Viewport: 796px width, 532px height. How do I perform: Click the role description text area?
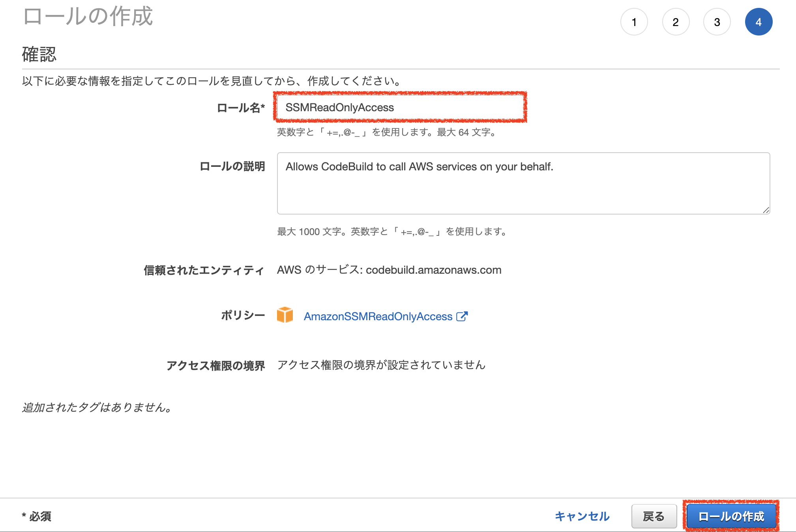point(523,183)
